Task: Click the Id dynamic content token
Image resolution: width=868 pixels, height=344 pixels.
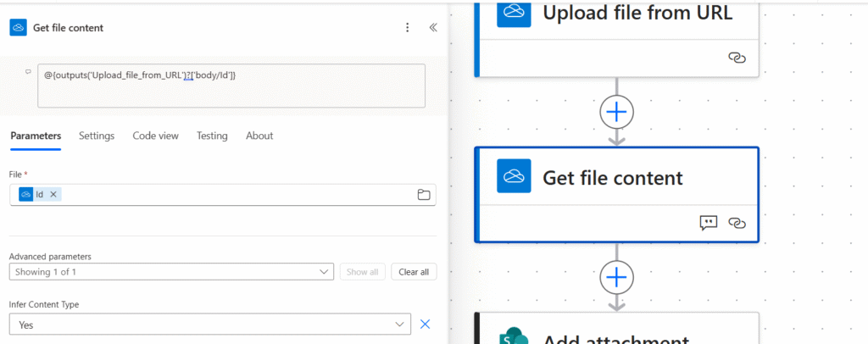Action: 39,194
